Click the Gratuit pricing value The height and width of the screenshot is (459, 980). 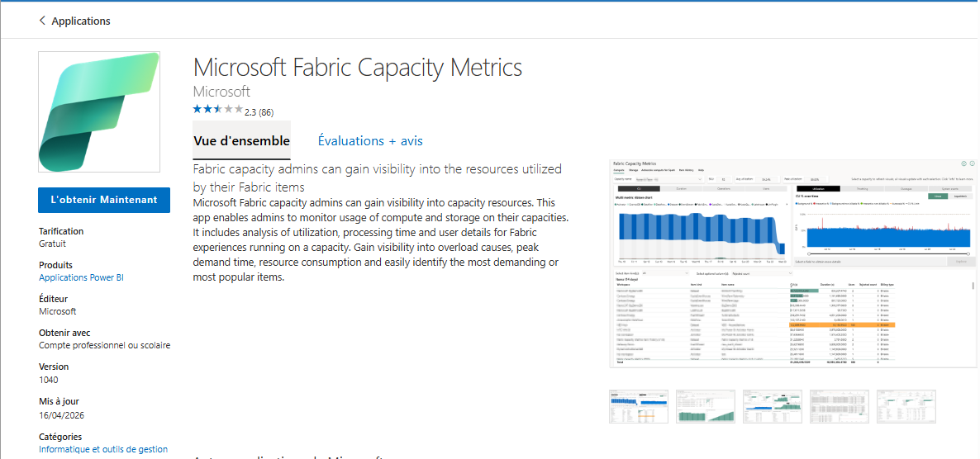53,244
